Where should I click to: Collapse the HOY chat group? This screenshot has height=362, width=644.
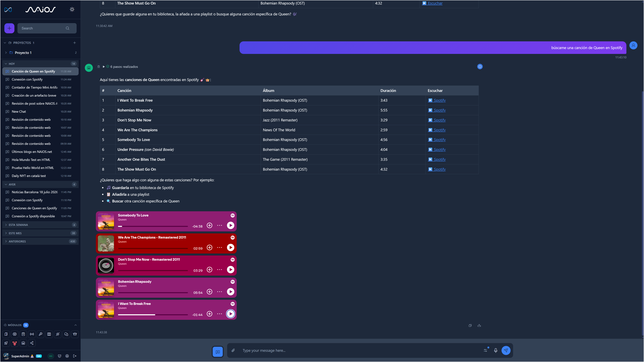pyautogui.click(x=6, y=64)
